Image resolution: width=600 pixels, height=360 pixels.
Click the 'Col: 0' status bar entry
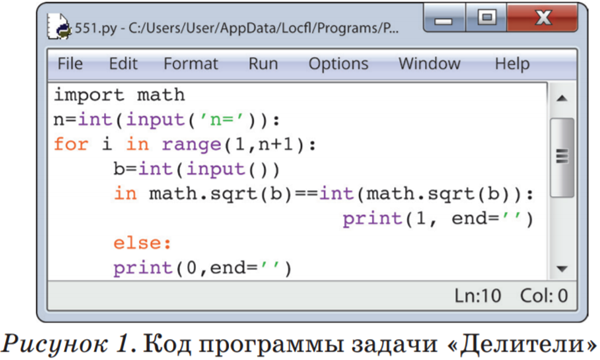click(x=544, y=296)
